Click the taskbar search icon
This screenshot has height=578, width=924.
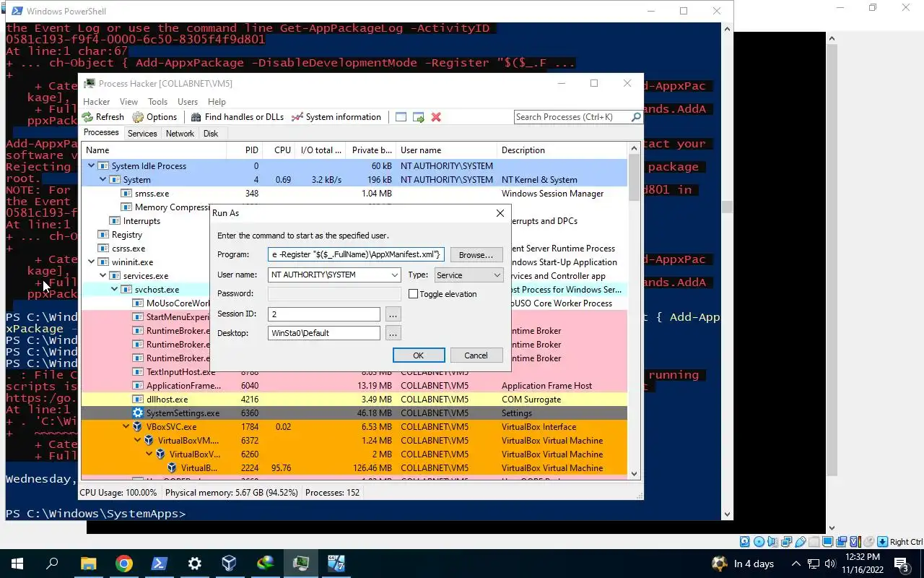point(52,564)
